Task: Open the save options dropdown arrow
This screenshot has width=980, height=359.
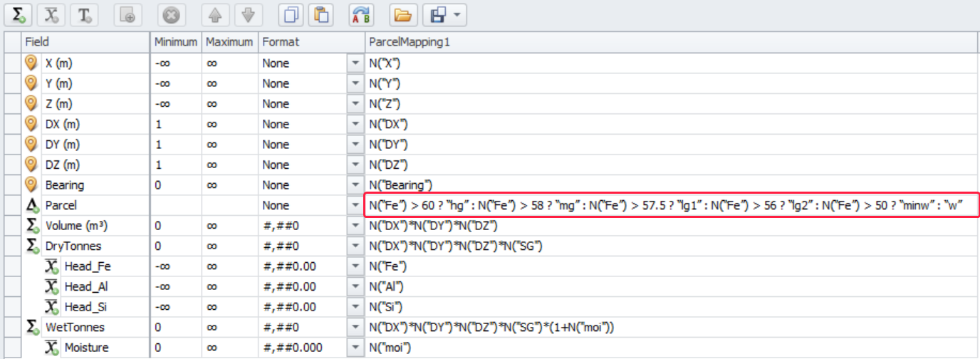Action: 457,14
